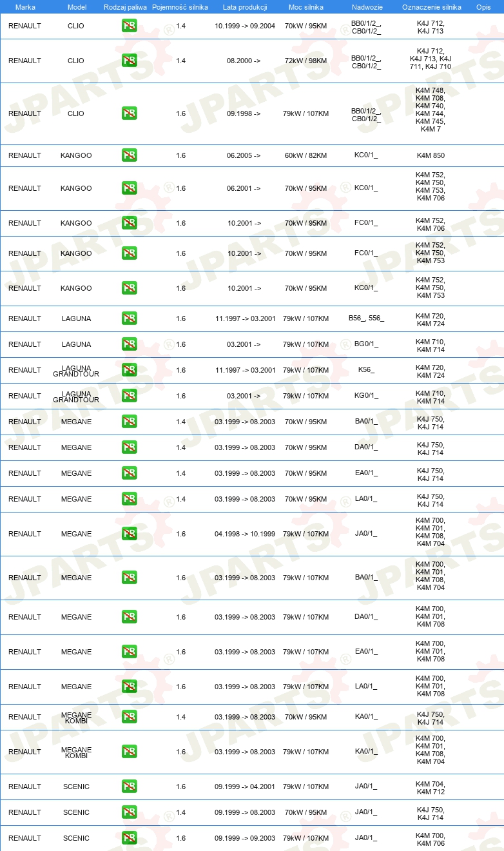Click RENAULT brand in 72kW Clio row
The width and height of the screenshot is (504, 851).
pos(24,61)
